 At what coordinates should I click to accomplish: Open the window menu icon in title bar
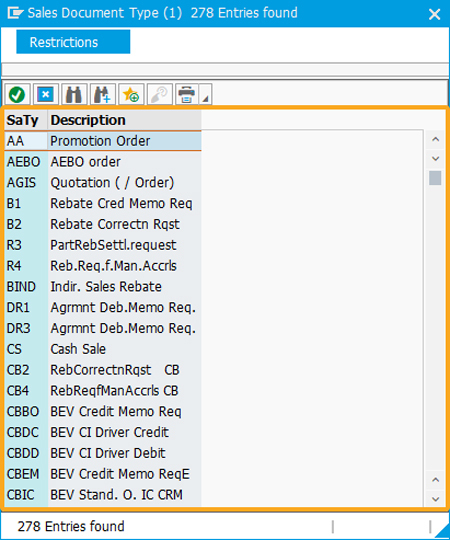(x=15, y=13)
